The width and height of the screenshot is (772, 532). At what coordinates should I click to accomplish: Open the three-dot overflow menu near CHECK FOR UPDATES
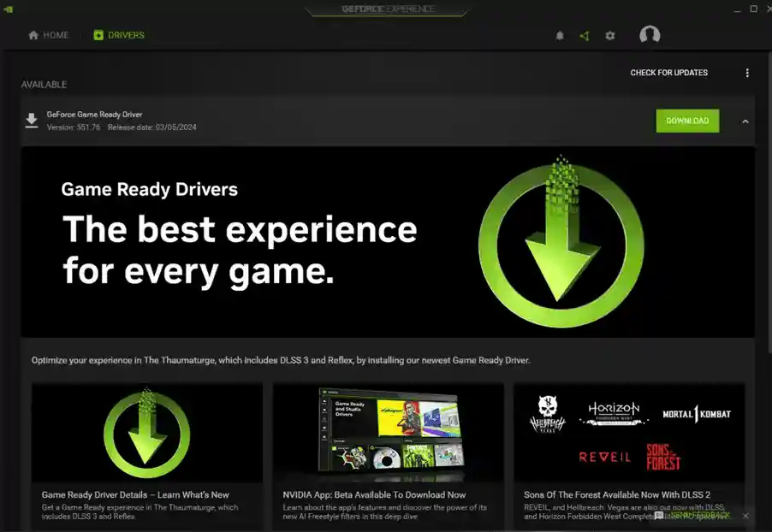(x=746, y=73)
